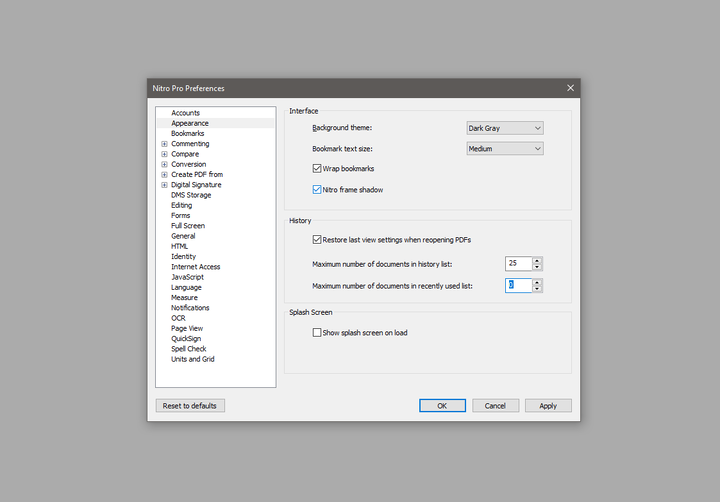Image resolution: width=720 pixels, height=502 pixels.
Task: Select Units and Grid category
Action: point(193,359)
